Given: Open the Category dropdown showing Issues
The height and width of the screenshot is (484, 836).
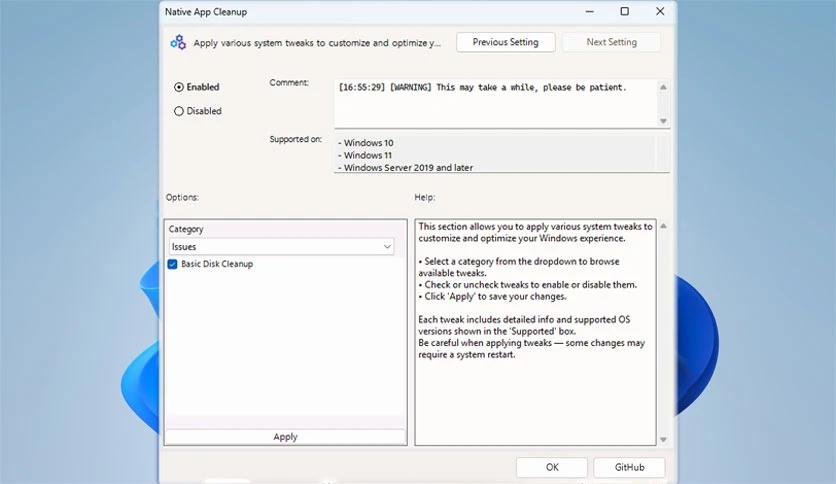Looking at the screenshot, I should (x=282, y=247).
